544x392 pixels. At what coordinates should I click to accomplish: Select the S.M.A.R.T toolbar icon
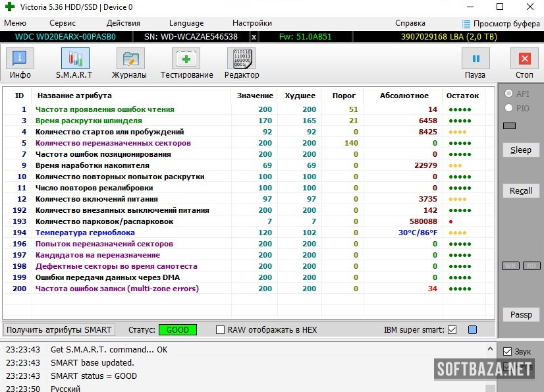[74, 59]
